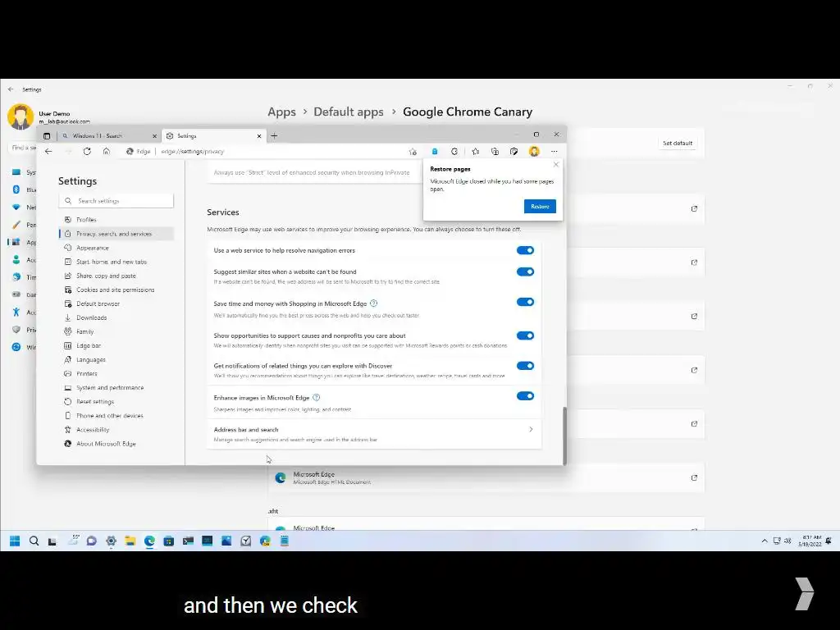
Task: Open Edge extensions puzzle icon
Action: point(454,152)
